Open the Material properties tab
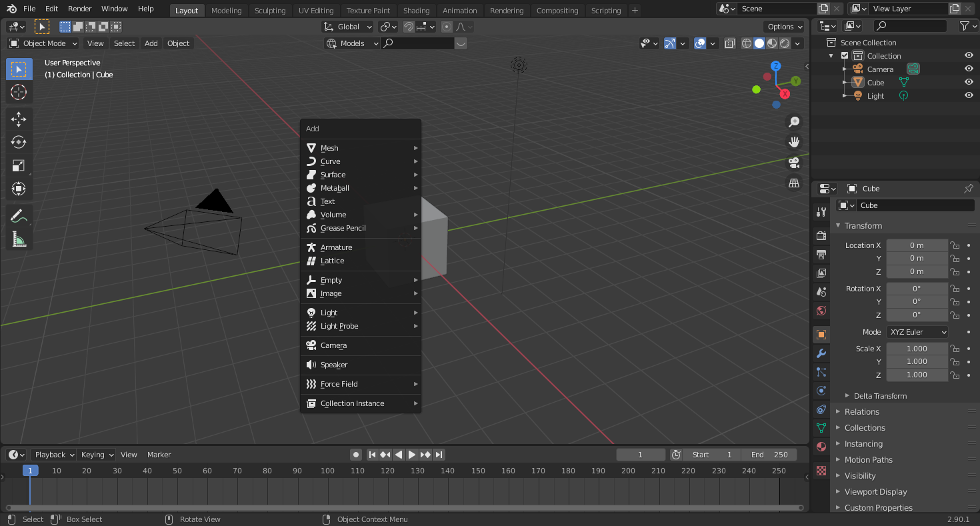This screenshot has height=526, width=980. pos(821,447)
